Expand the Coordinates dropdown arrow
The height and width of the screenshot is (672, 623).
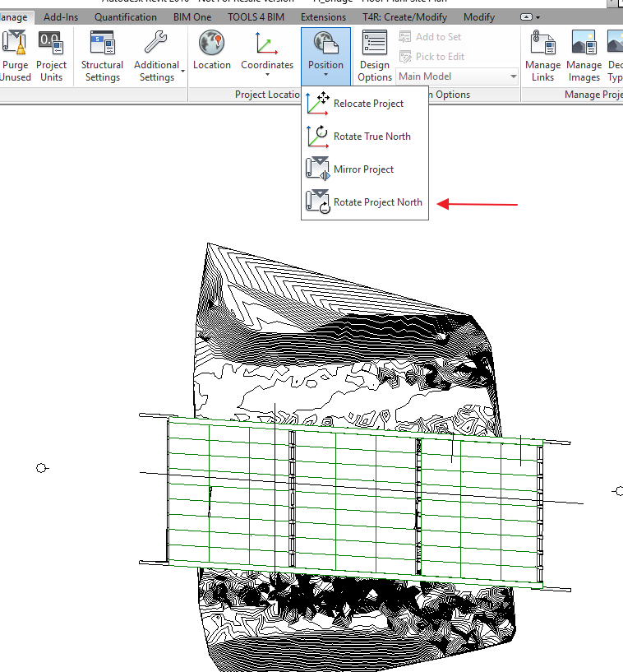click(267, 75)
